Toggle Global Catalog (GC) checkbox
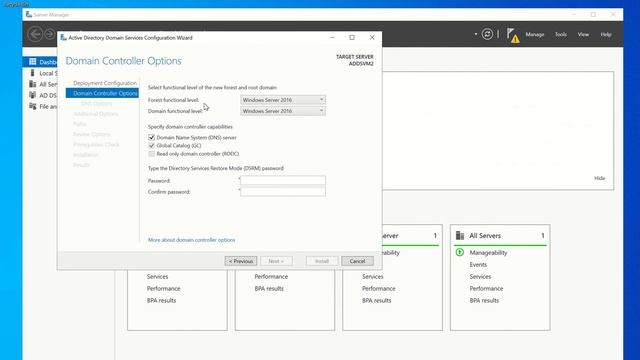This screenshot has width=640, height=360. [151, 146]
